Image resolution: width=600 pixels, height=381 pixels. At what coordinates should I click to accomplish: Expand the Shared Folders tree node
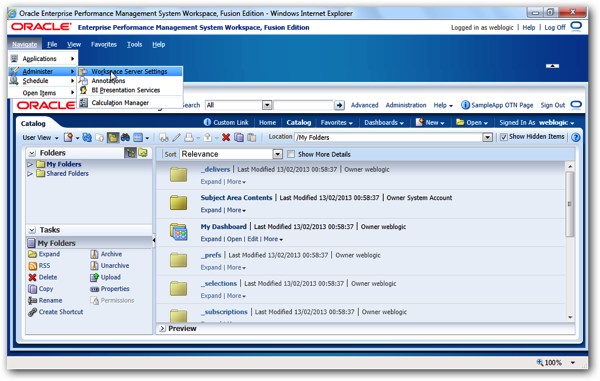coord(30,174)
